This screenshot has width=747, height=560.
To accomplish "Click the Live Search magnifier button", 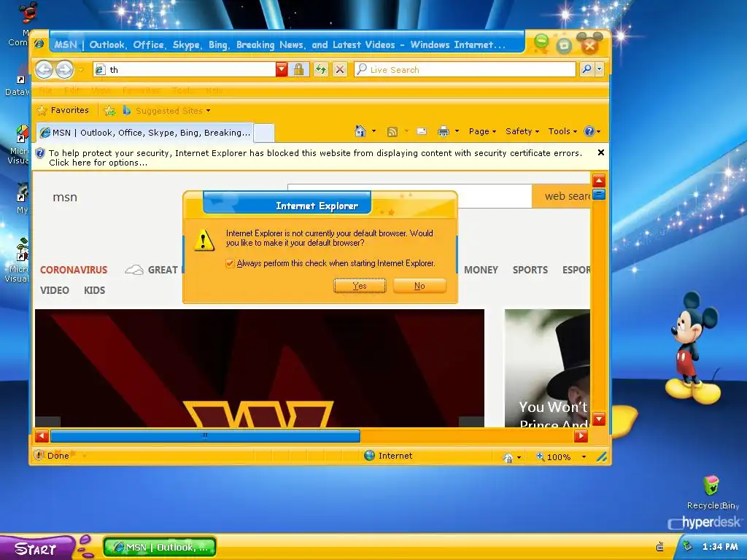I will (x=587, y=69).
